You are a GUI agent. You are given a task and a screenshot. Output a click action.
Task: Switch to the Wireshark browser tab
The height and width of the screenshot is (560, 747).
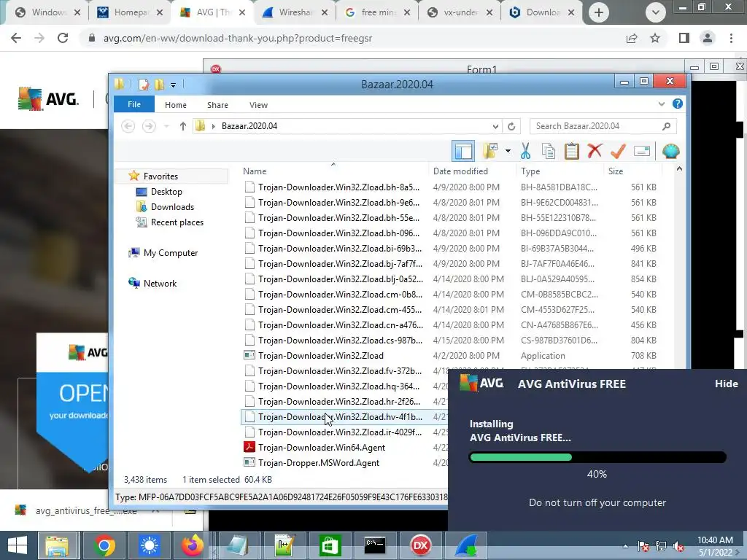point(295,12)
